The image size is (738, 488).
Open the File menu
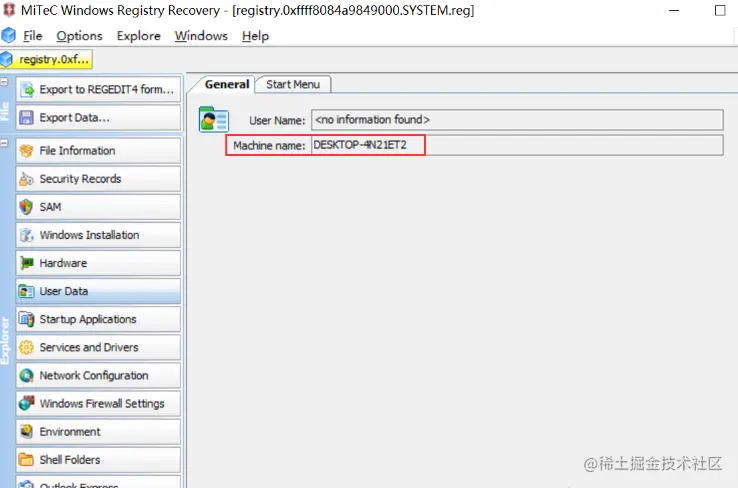click(32, 36)
